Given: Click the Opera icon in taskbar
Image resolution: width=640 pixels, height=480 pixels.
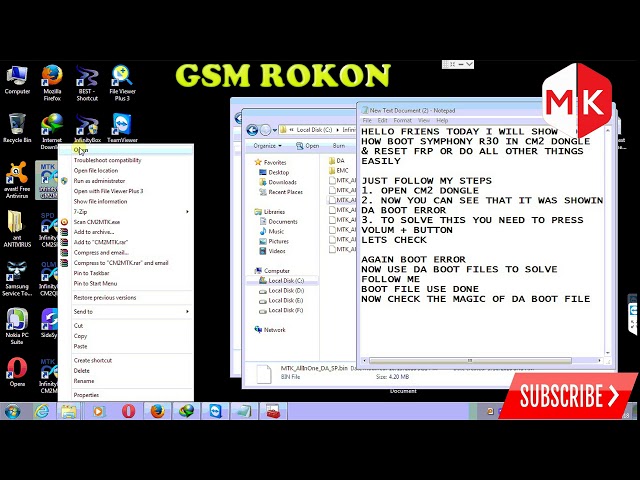Looking at the screenshot, I should [128, 411].
